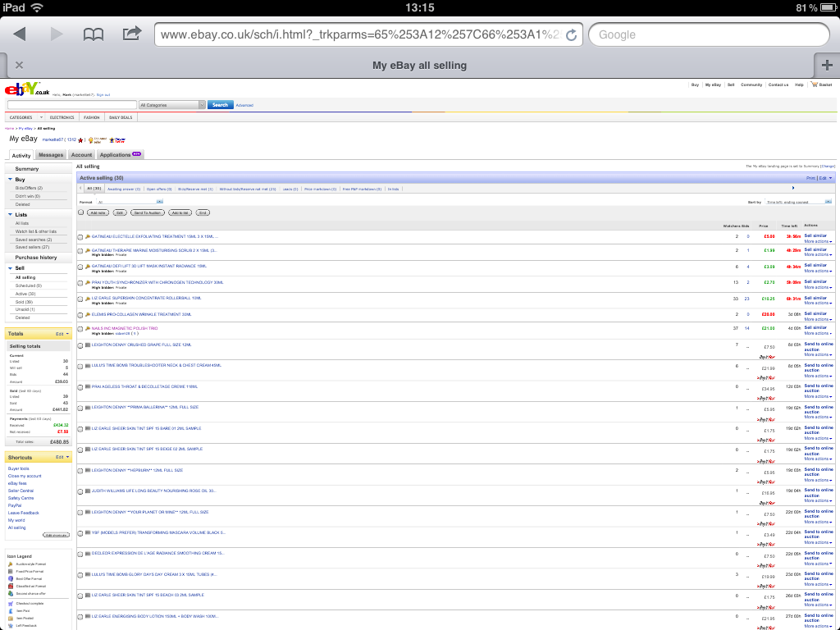Screen dimensions: 840x630
Task: Open Daily Deals in the nav bar
Action: [121, 117]
